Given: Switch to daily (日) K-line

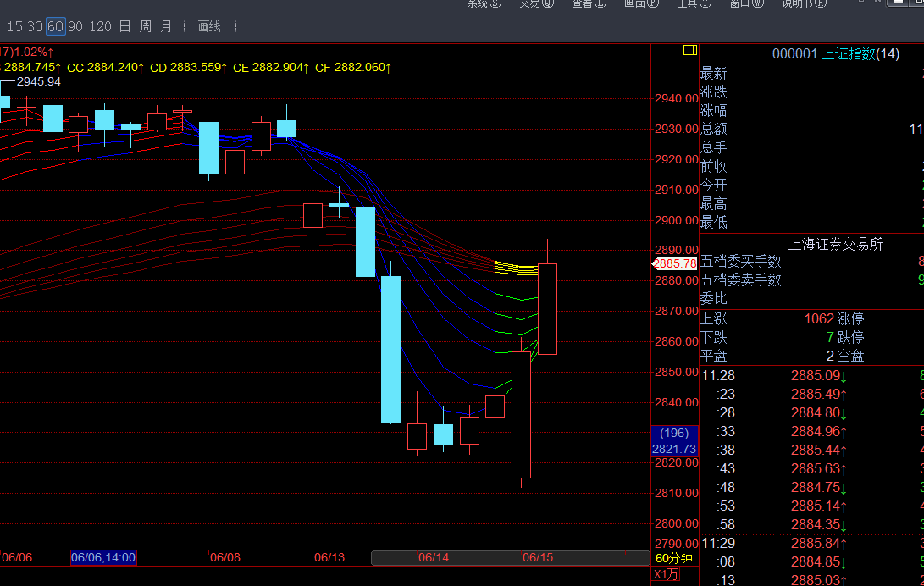Looking at the screenshot, I should [x=124, y=27].
